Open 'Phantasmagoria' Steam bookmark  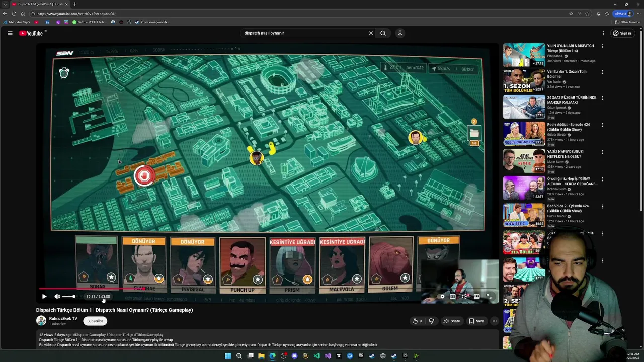(x=152, y=22)
